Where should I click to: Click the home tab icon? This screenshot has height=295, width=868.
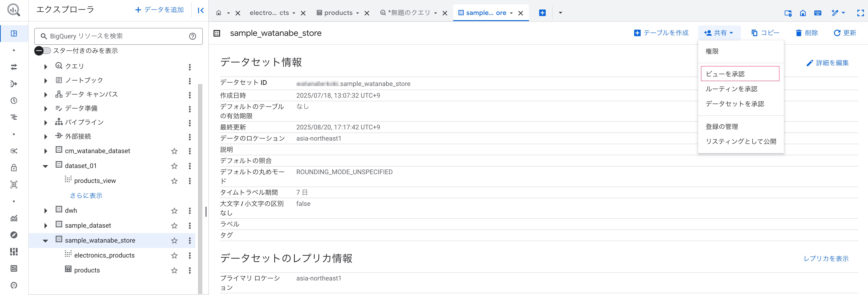tap(219, 13)
